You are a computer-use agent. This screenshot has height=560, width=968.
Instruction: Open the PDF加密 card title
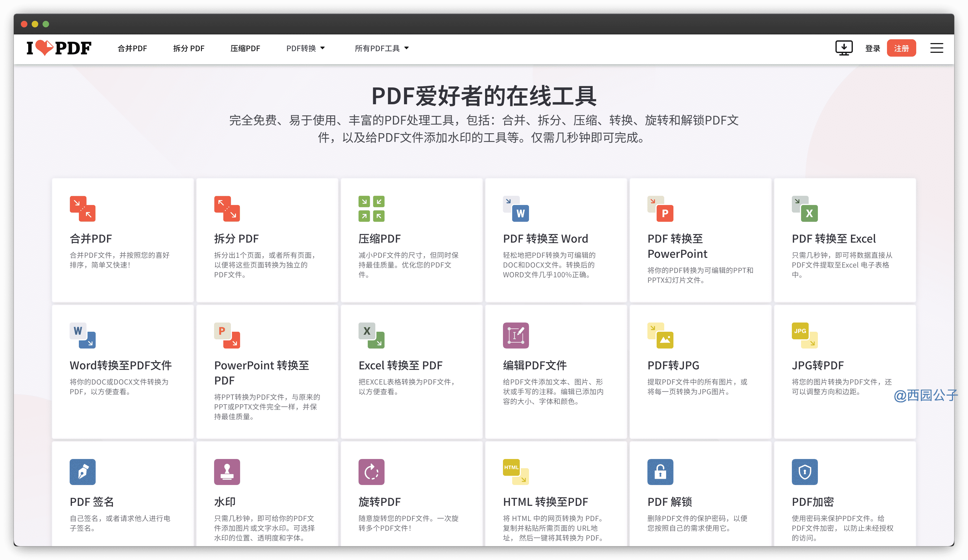coord(813,502)
